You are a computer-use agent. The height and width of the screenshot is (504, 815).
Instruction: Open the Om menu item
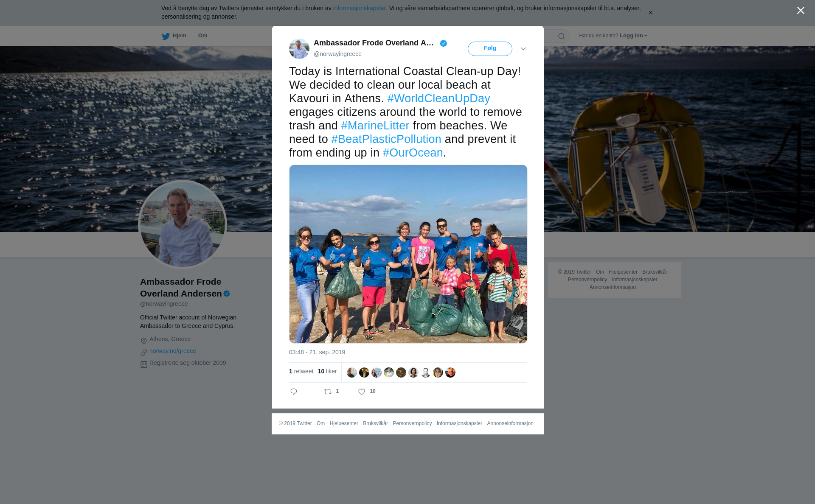[x=202, y=36]
